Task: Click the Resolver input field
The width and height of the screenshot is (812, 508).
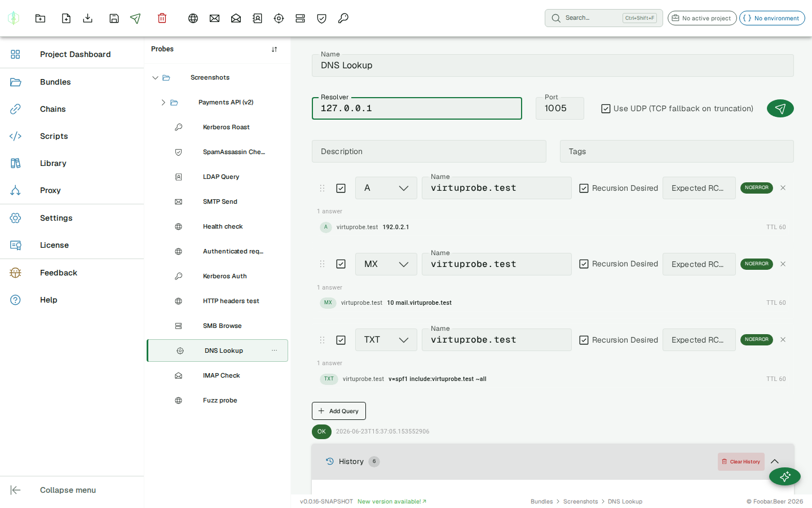Action: click(x=417, y=108)
